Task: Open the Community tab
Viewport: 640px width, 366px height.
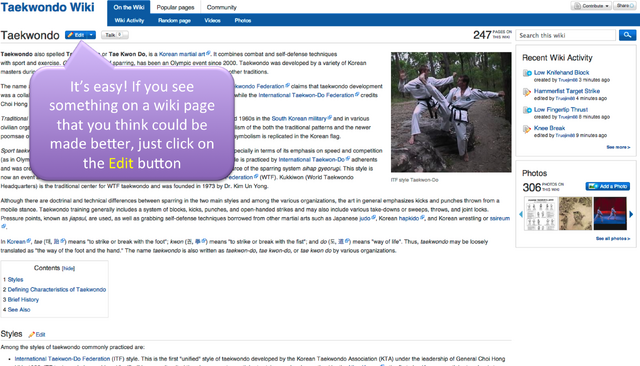Action: tap(222, 7)
